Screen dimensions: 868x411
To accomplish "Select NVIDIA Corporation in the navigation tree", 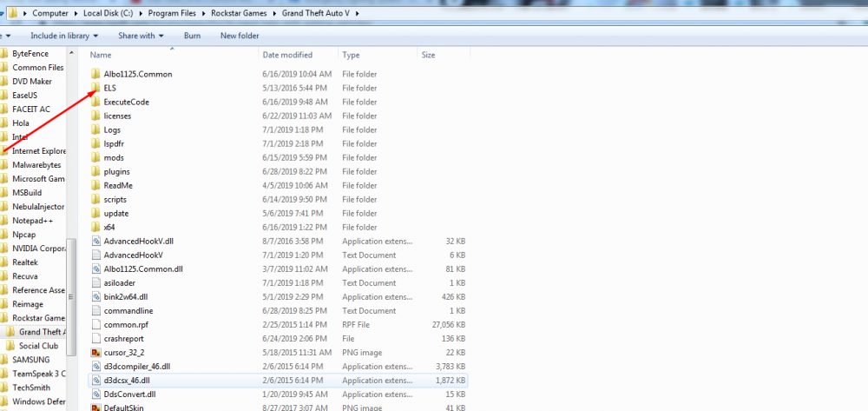I will tap(39, 249).
